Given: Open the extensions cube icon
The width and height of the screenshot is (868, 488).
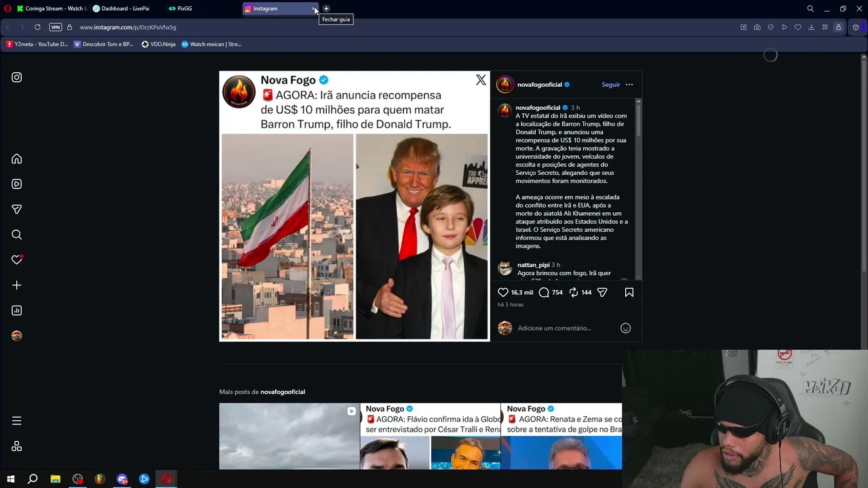Looking at the screenshot, I should pyautogui.click(x=856, y=27).
